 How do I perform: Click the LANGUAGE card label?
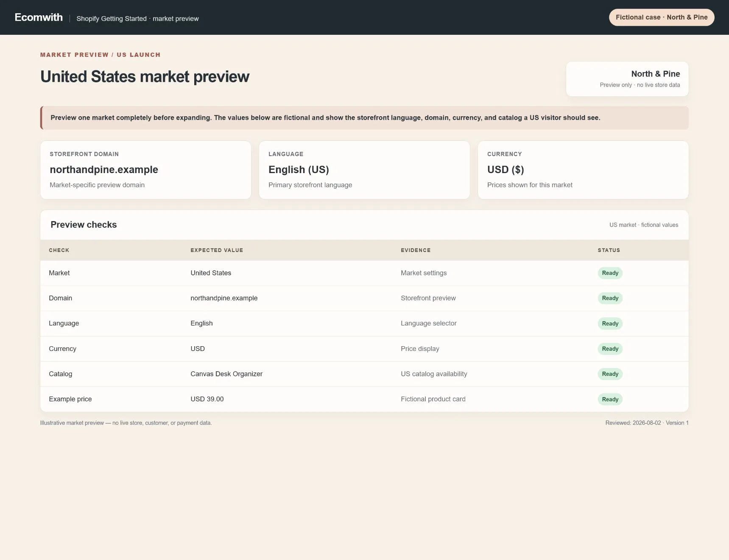coord(286,154)
